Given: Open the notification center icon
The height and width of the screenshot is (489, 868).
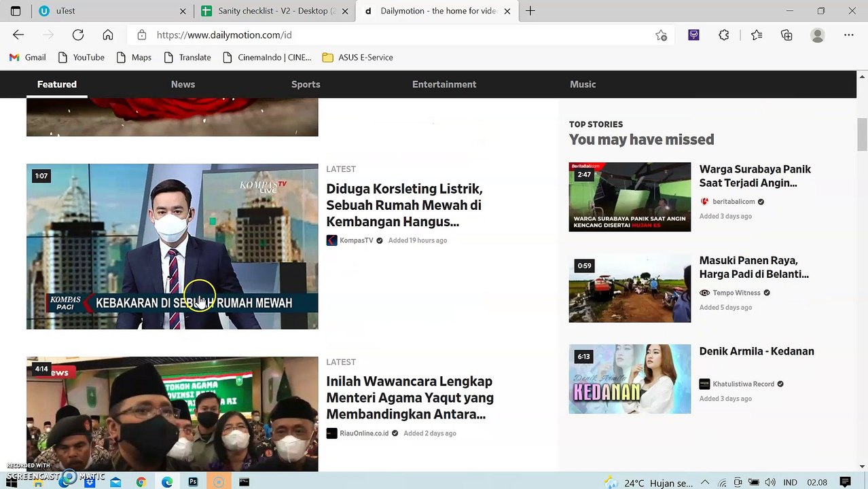Looking at the screenshot, I should tap(846, 483).
